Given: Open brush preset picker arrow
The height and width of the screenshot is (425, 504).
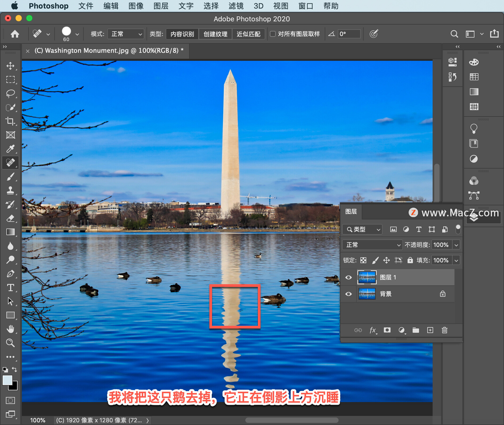Looking at the screenshot, I should pos(77,34).
